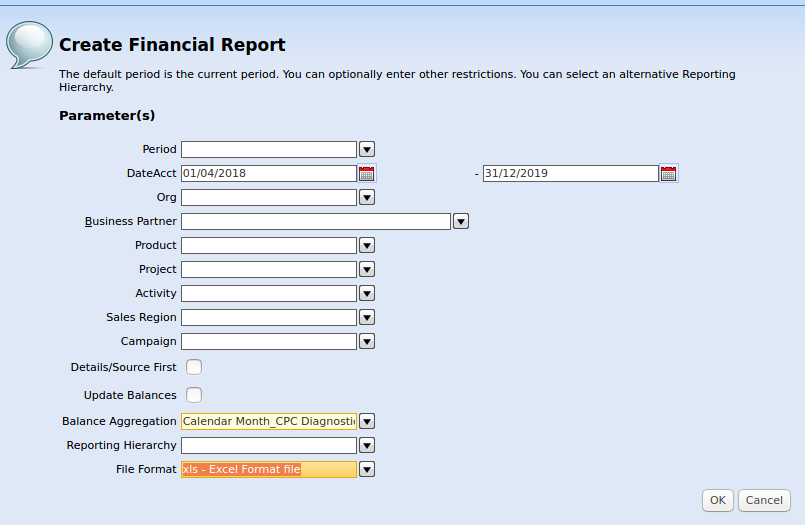Focus the Sales Region input field

coord(269,318)
